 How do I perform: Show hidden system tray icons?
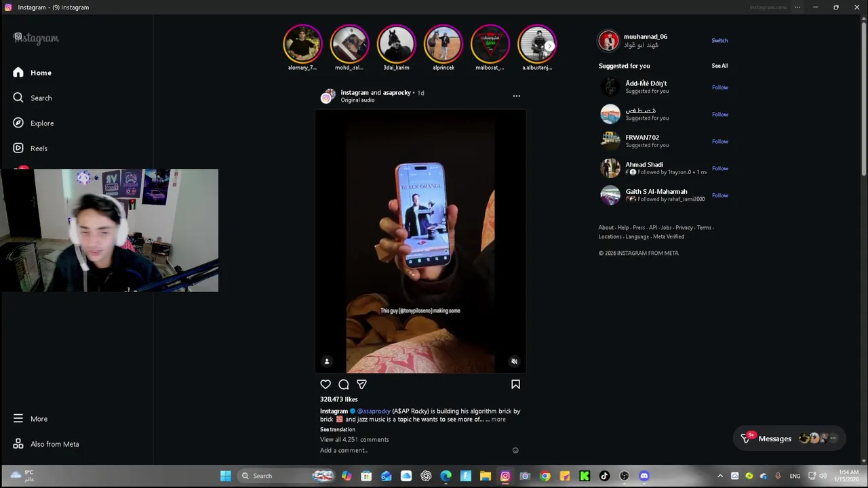(x=720, y=476)
